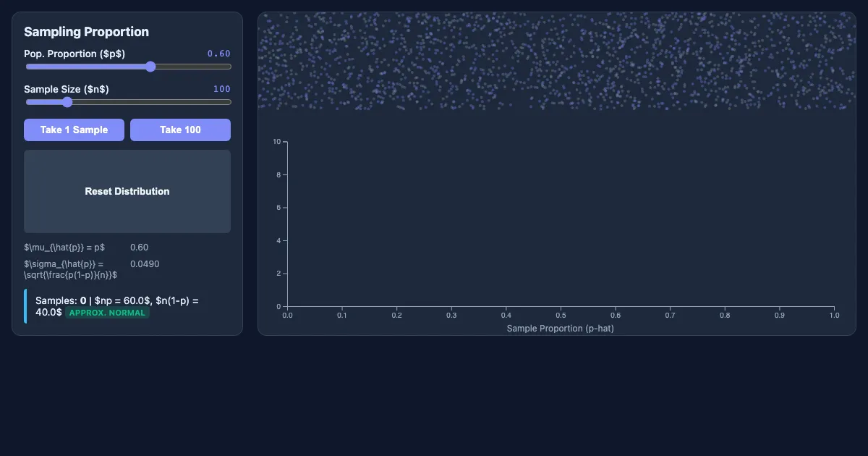Click the 1.0 x-axis tick label
868x456 pixels.
coord(834,316)
